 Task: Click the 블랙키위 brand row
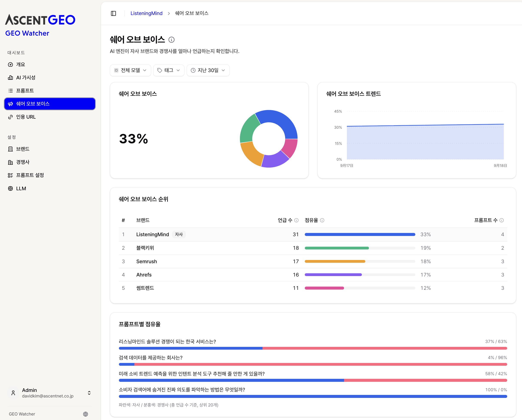coord(313,248)
